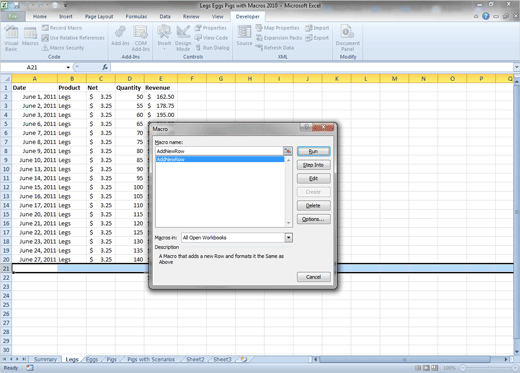Click Step Into in Macro dialog
This screenshot has width=520, height=373.
coord(313,165)
